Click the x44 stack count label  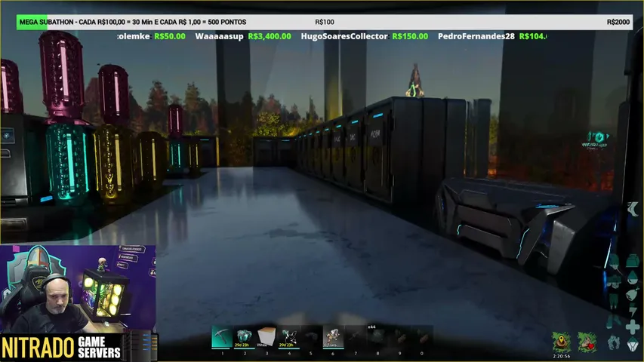click(371, 327)
